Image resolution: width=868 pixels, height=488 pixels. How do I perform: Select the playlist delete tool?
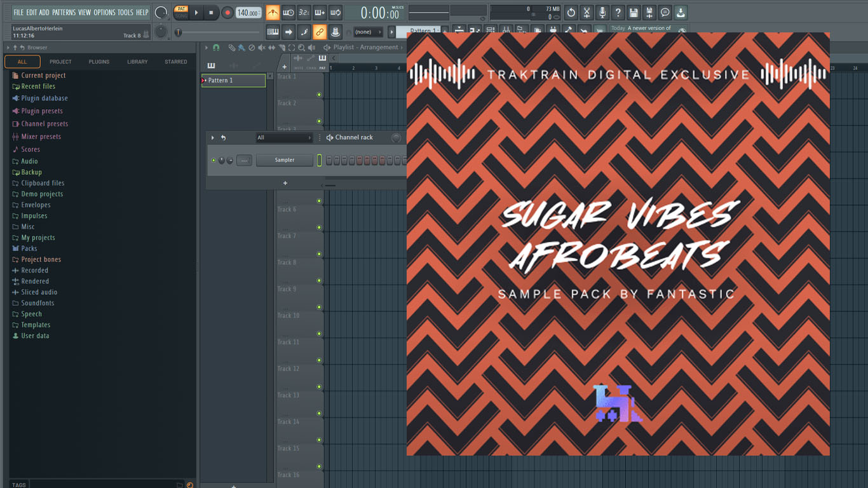point(252,48)
